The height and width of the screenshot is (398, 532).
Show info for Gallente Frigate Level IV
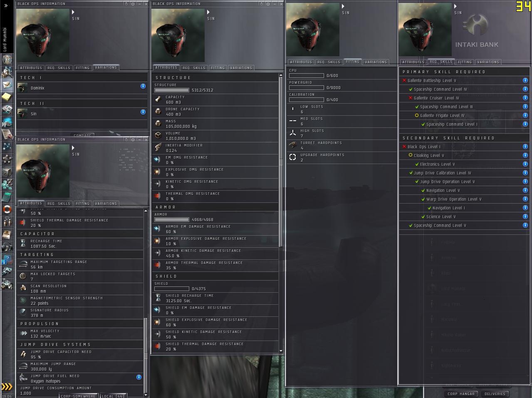[x=525, y=115]
